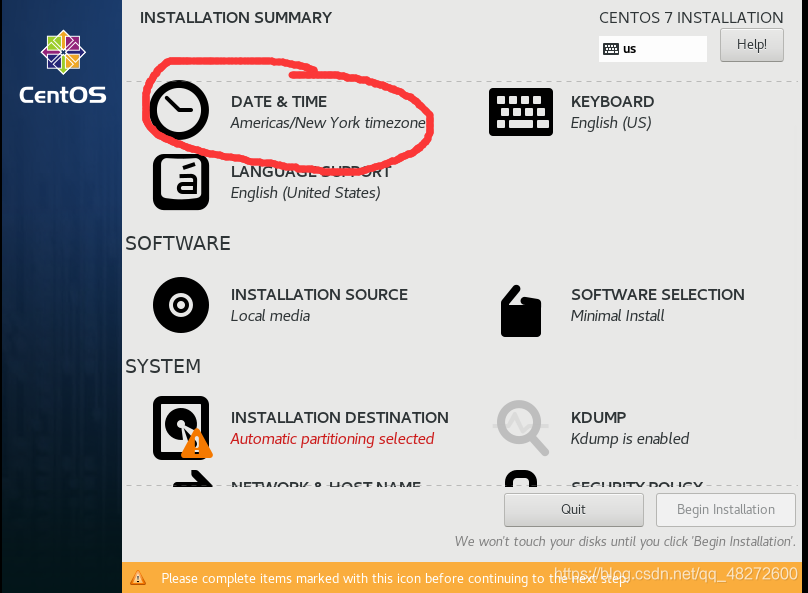This screenshot has width=808, height=593.
Task: Click Americas/New York timezone text
Action: [328, 123]
